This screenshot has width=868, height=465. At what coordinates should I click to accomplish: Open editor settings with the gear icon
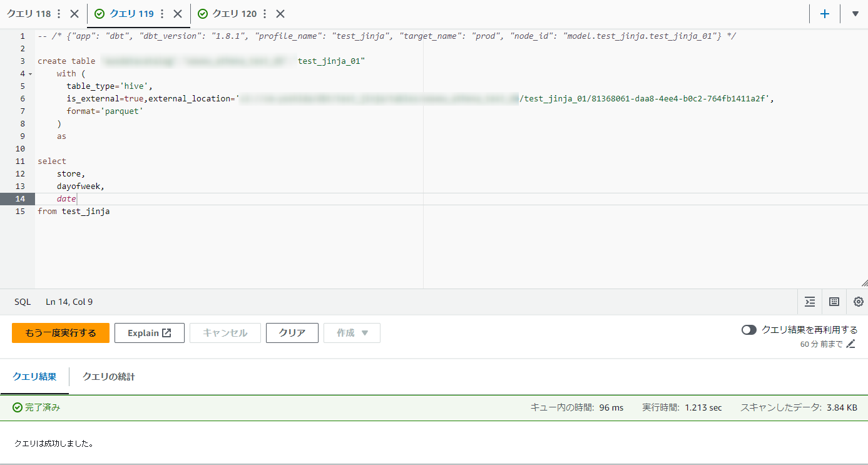pyautogui.click(x=858, y=302)
